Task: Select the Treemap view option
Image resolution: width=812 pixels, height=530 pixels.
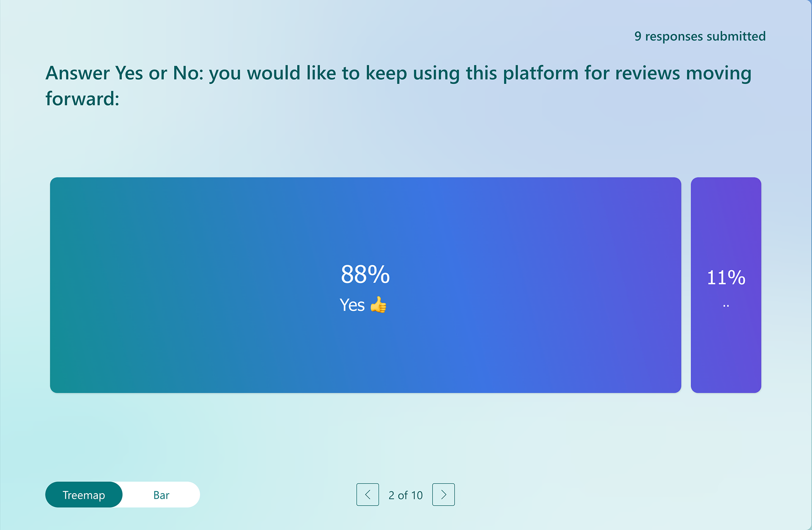Action: coord(84,494)
